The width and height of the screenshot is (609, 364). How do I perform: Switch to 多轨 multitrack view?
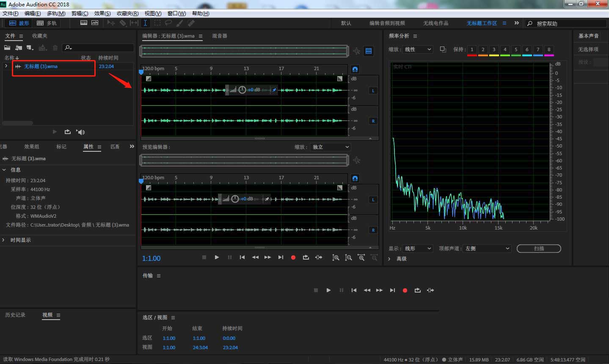[x=47, y=23]
